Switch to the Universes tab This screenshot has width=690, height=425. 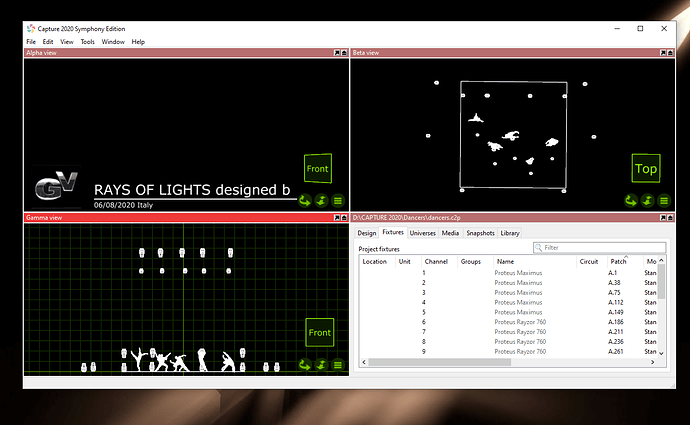pyautogui.click(x=422, y=233)
